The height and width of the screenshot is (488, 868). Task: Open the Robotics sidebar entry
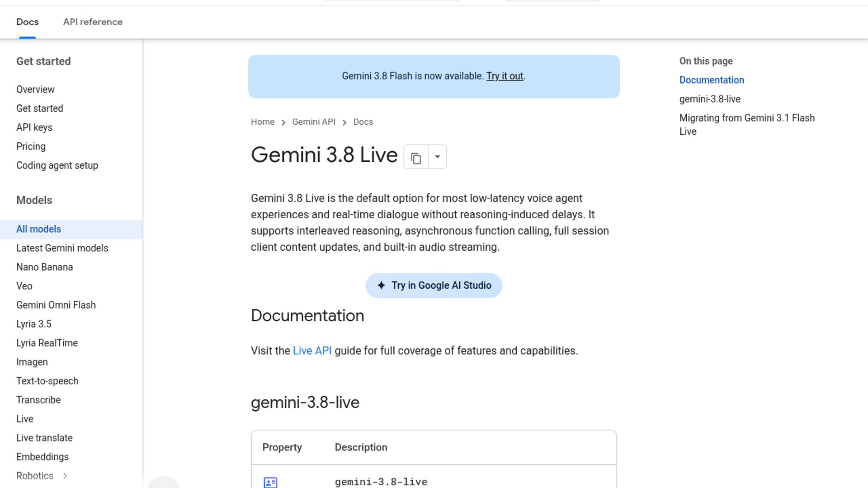(35, 476)
